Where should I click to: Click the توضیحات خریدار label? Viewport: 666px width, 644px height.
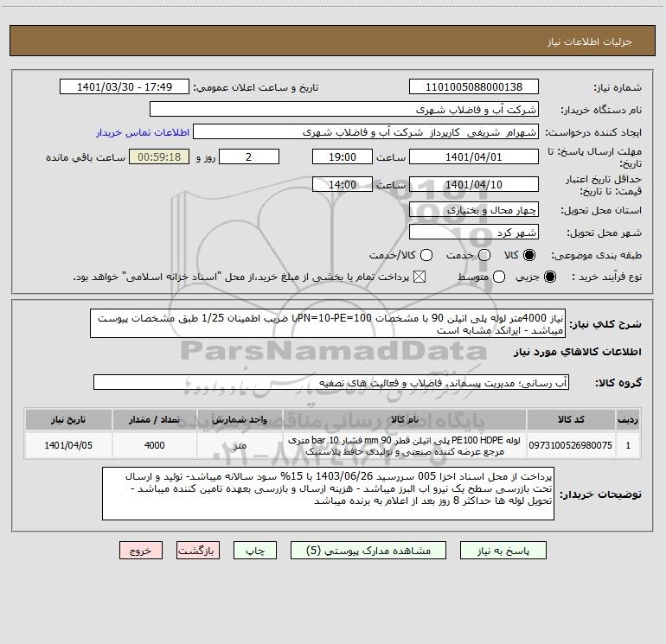tap(600, 494)
